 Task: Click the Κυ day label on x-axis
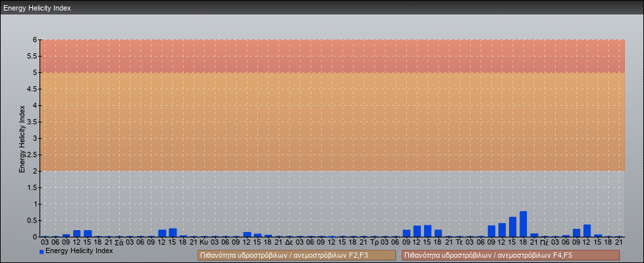coord(204,243)
